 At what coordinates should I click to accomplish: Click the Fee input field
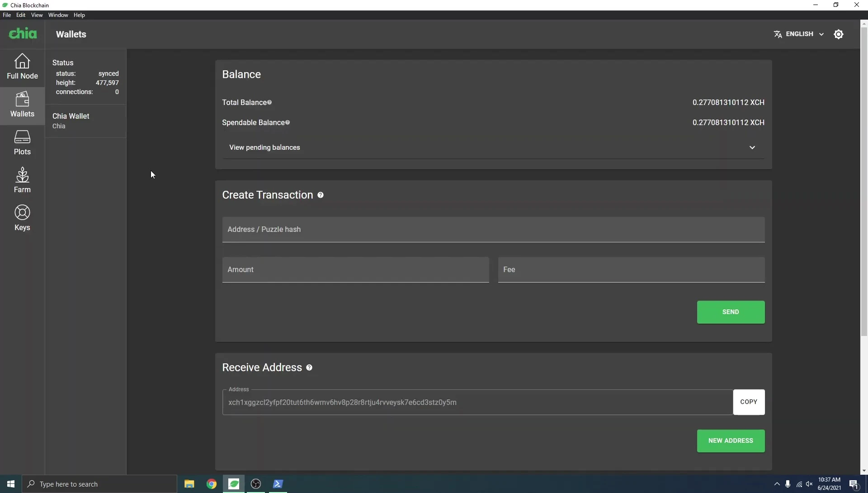(631, 270)
